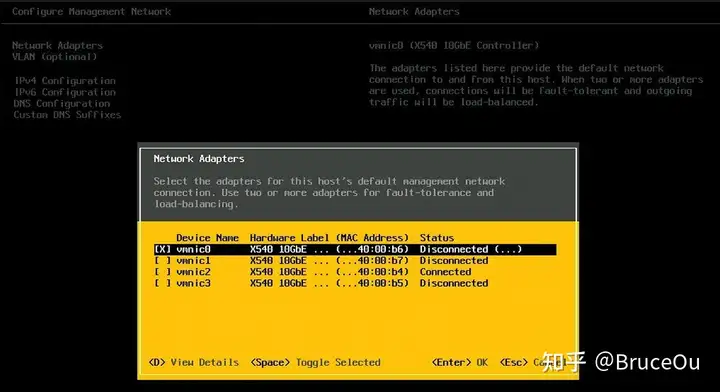Click Disconnected status of vmnic3

point(454,283)
